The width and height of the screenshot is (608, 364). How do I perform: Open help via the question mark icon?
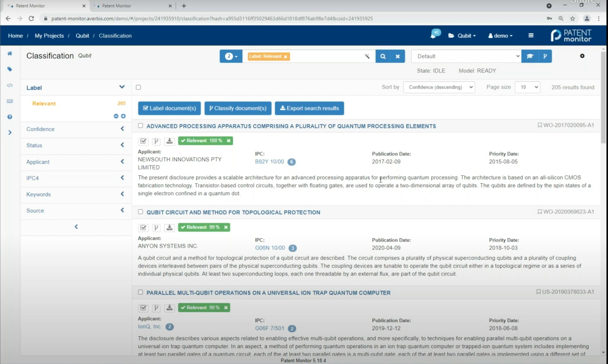click(x=10, y=117)
